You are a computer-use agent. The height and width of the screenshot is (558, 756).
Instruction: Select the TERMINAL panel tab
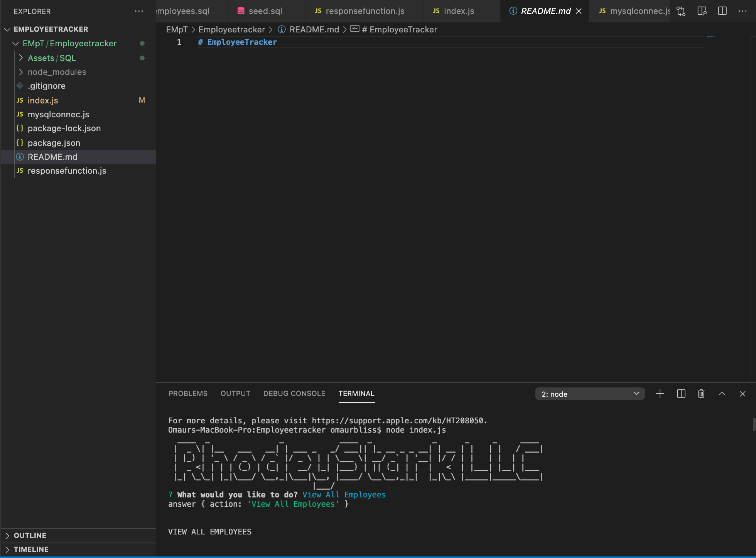356,393
